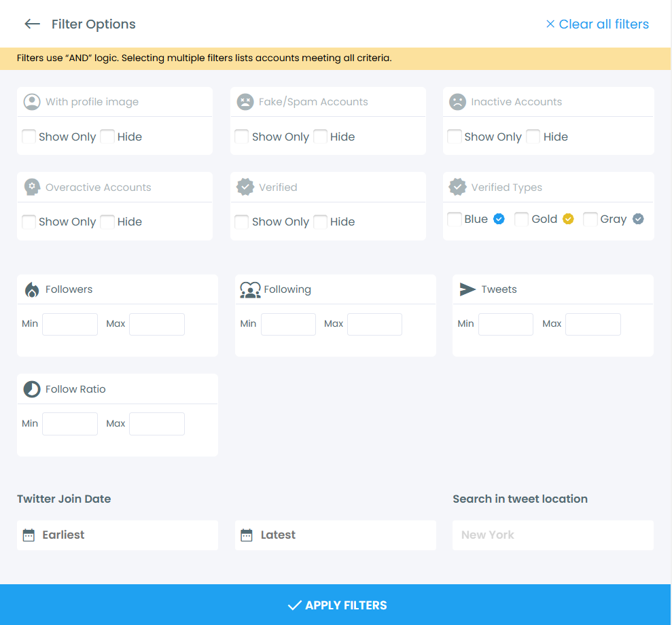Enable Show Only for accounts with profile image
The height and width of the screenshot is (625, 672).
[x=29, y=137]
